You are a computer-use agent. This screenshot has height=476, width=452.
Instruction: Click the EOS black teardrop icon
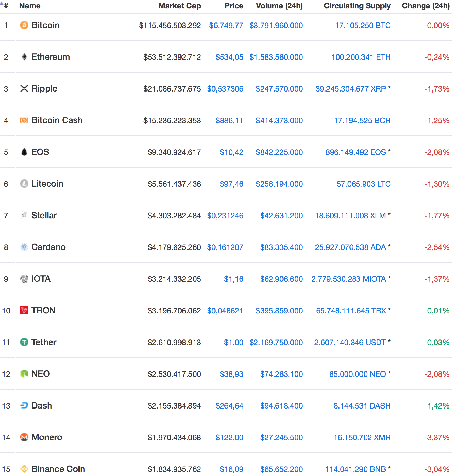tap(24, 152)
